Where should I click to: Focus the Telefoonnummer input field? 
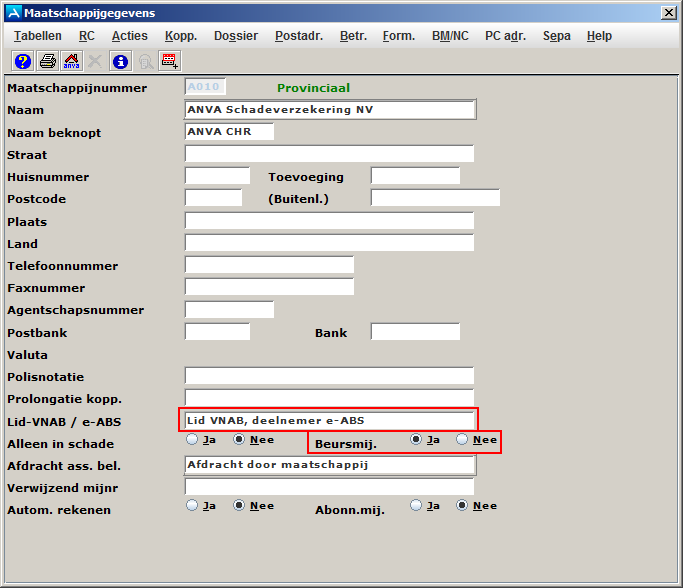(269, 265)
